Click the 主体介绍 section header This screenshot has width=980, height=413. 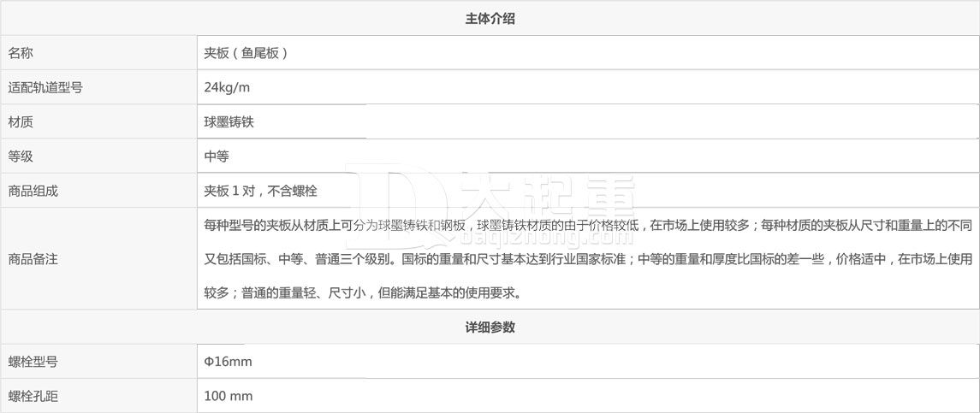(x=490, y=19)
